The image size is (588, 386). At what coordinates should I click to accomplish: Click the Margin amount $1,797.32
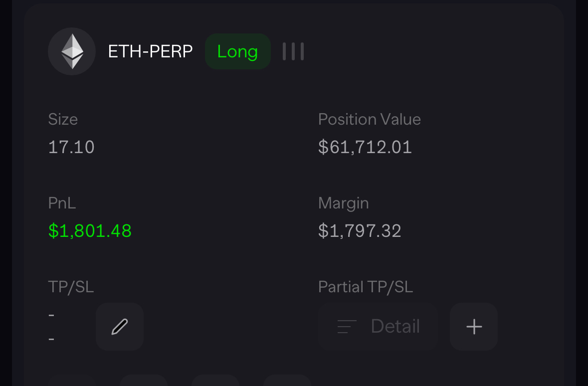point(360,231)
